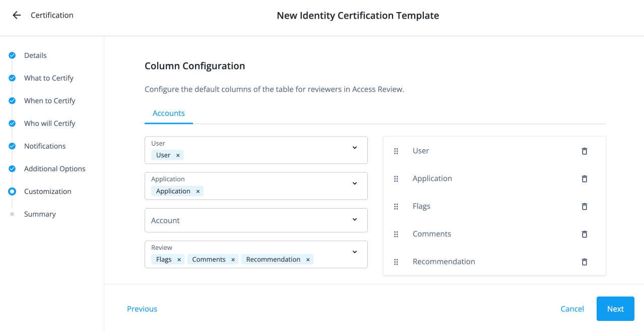
Task: Delete the Recommendation entry with trash icon
Action: 584,261
